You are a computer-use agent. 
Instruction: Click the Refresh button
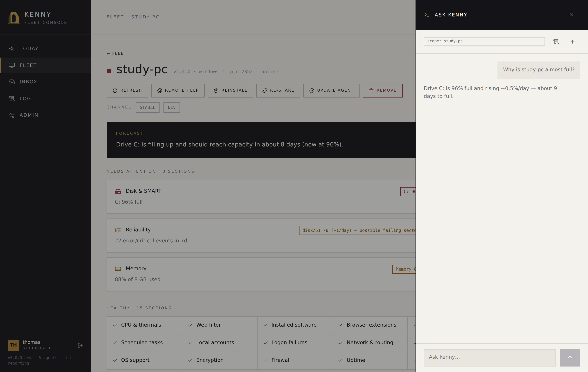click(x=127, y=90)
